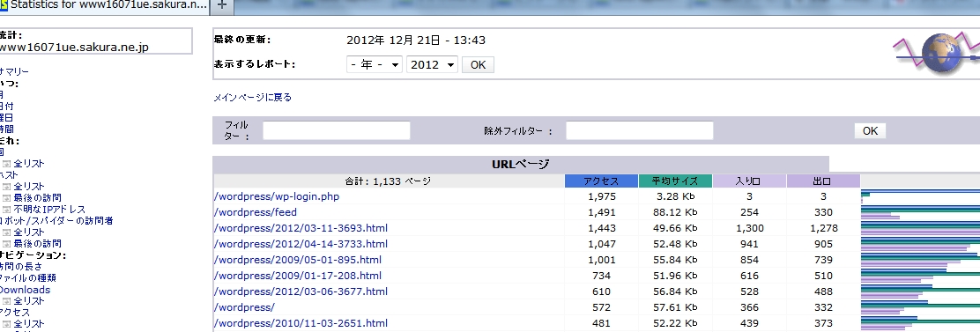Open 曜日 report in the sidebar
980x332 pixels.
tap(6, 117)
